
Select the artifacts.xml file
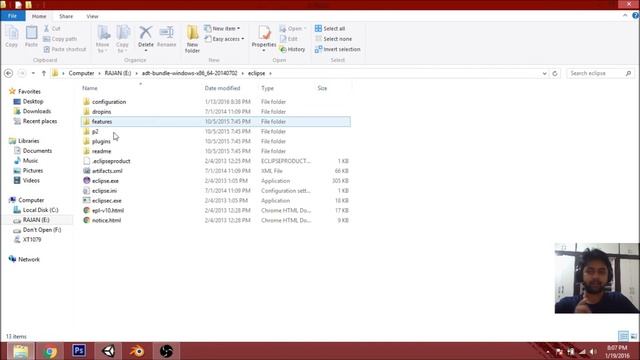216,171
